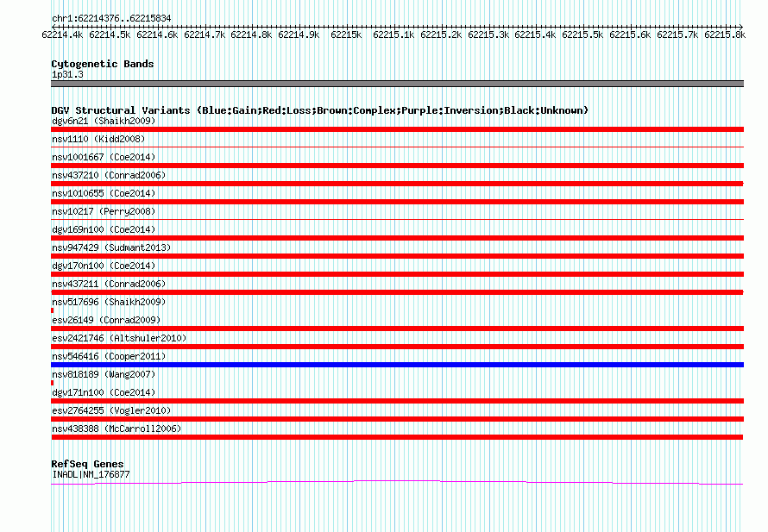Screen dimensions: 768x532
Task: Click the 62214.6k ruler tick label
Action: click(157, 34)
